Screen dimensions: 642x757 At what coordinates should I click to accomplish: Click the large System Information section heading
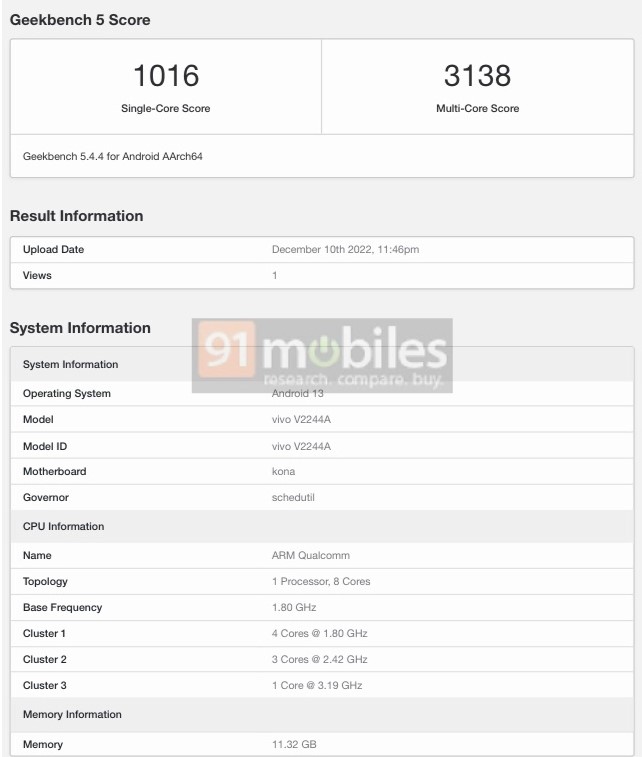coord(80,328)
